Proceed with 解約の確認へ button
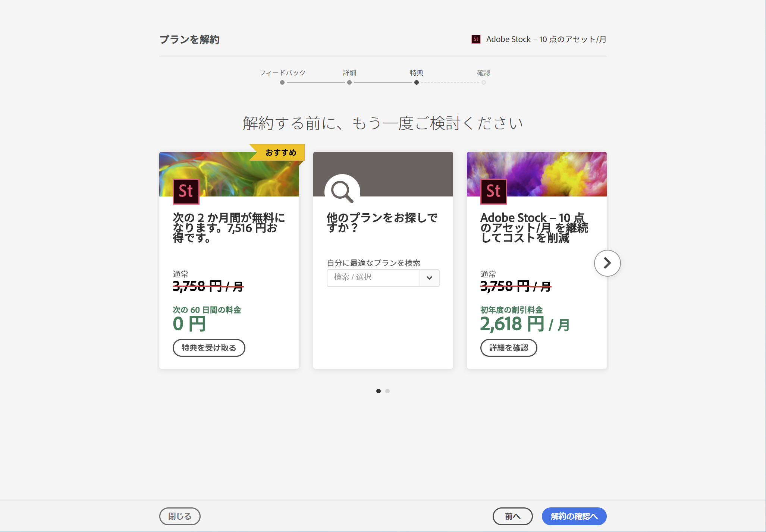Viewport: 766px width, 532px height. (574, 516)
